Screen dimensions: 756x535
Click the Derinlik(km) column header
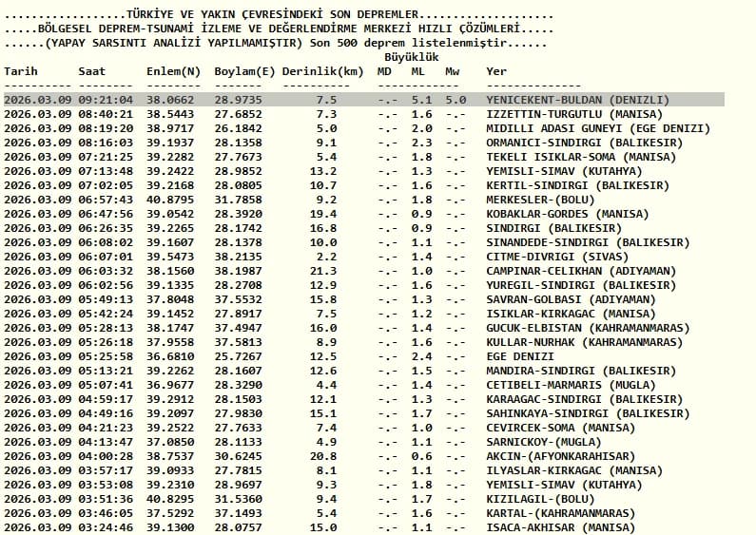(x=322, y=72)
